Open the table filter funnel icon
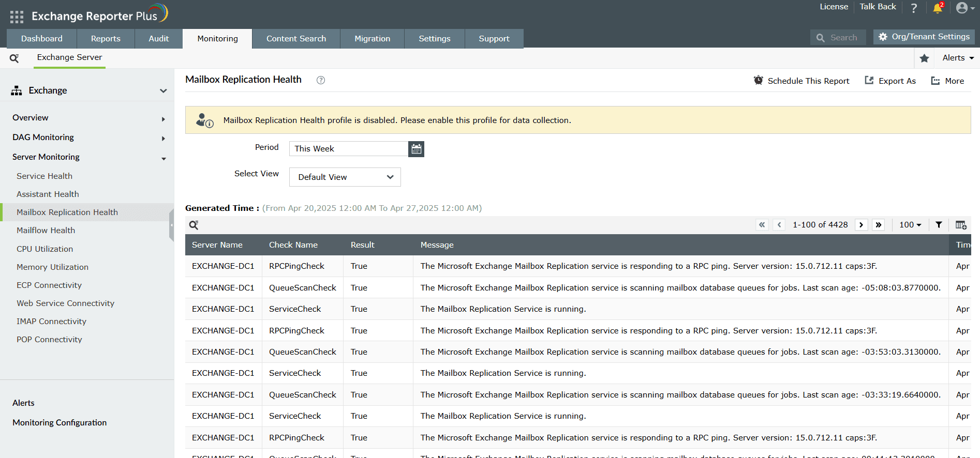The height and width of the screenshot is (458, 980). 939,225
